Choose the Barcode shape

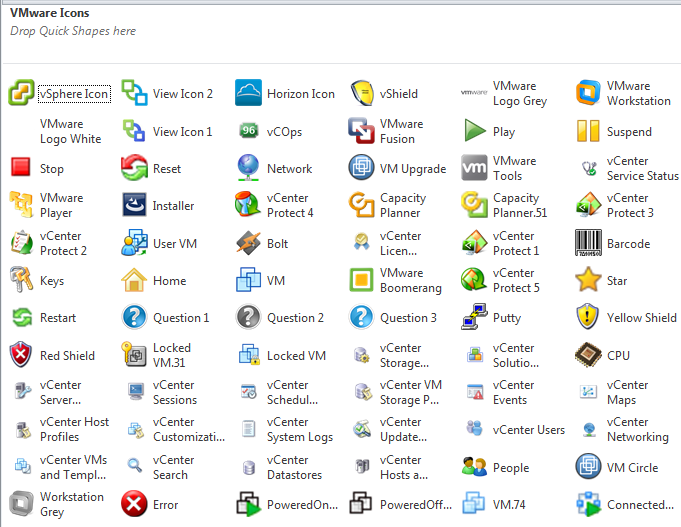[x=588, y=242]
